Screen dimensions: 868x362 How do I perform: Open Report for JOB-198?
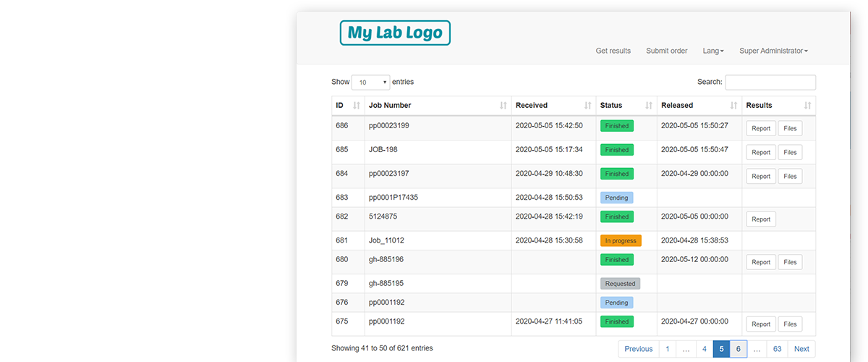pyautogui.click(x=761, y=153)
